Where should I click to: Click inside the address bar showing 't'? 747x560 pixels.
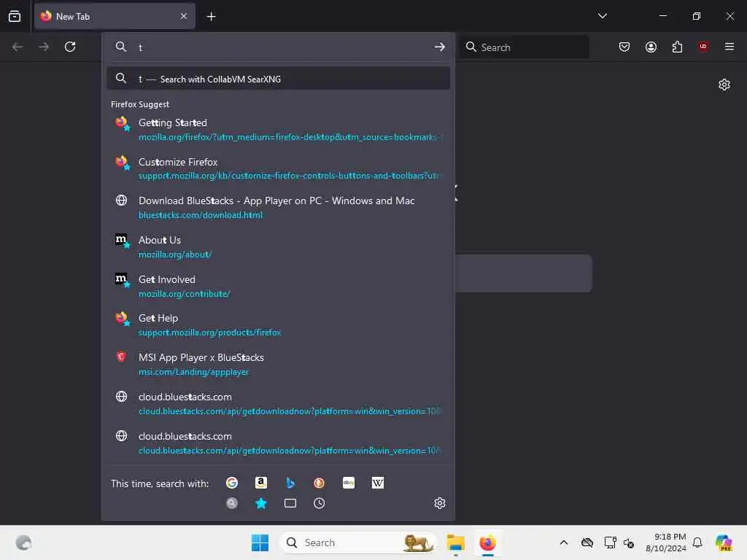click(279, 47)
